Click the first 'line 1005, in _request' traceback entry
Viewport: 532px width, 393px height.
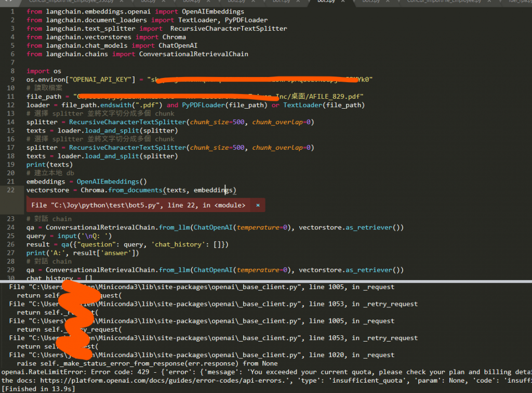pyautogui.click(x=352, y=287)
